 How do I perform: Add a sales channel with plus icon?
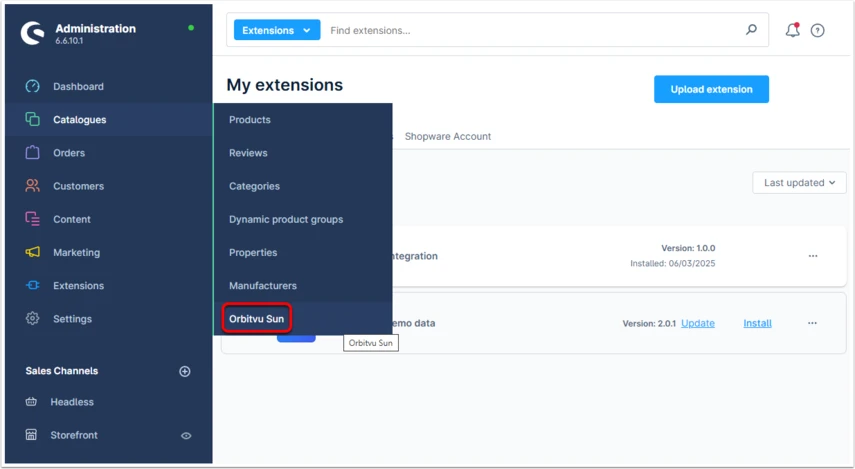[185, 371]
